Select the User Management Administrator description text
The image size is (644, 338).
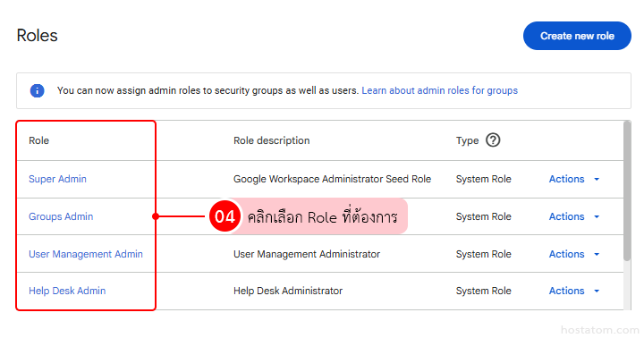pos(307,254)
